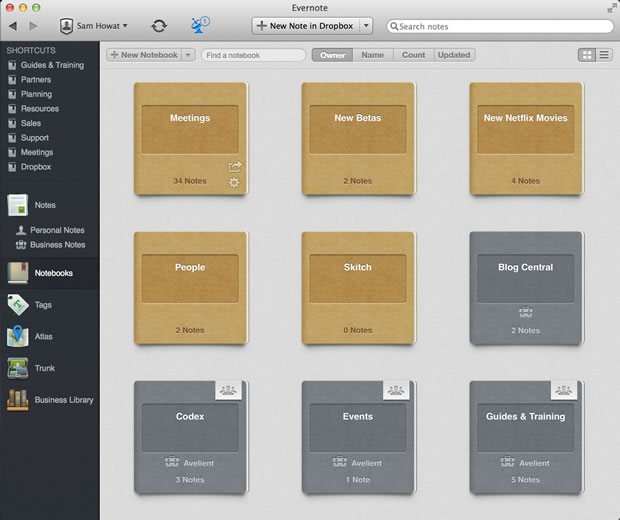Sort notebooks by Count
Viewport: 620px width, 520px height.
pos(414,55)
